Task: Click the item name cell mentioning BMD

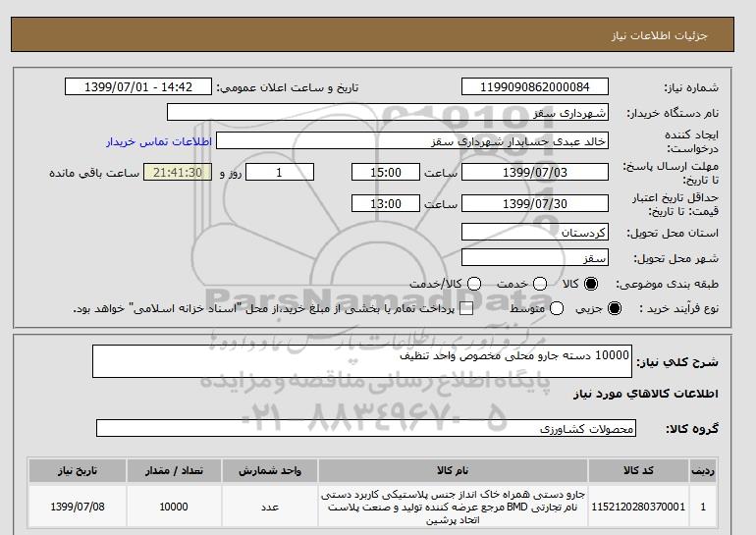Action: [453, 508]
